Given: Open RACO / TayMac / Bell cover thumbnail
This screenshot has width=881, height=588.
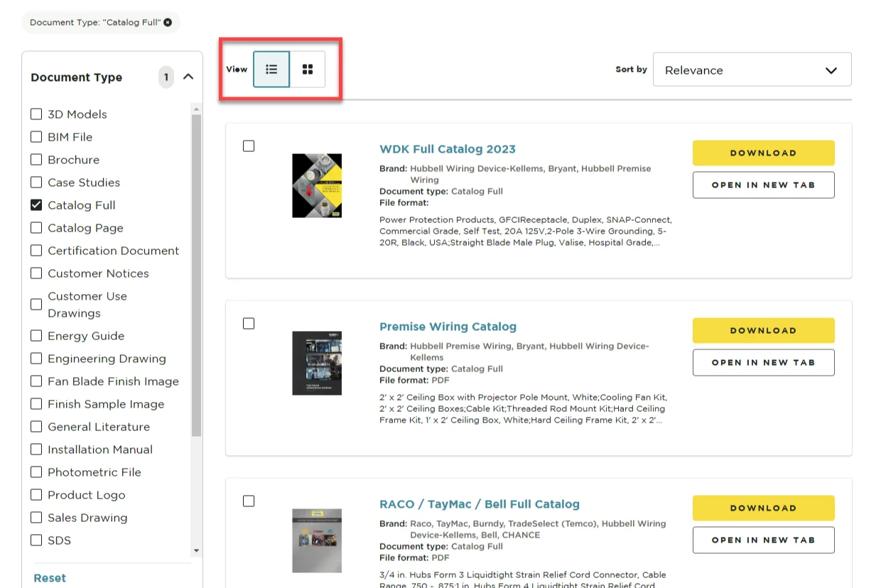Looking at the screenshot, I should (x=317, y=540).
